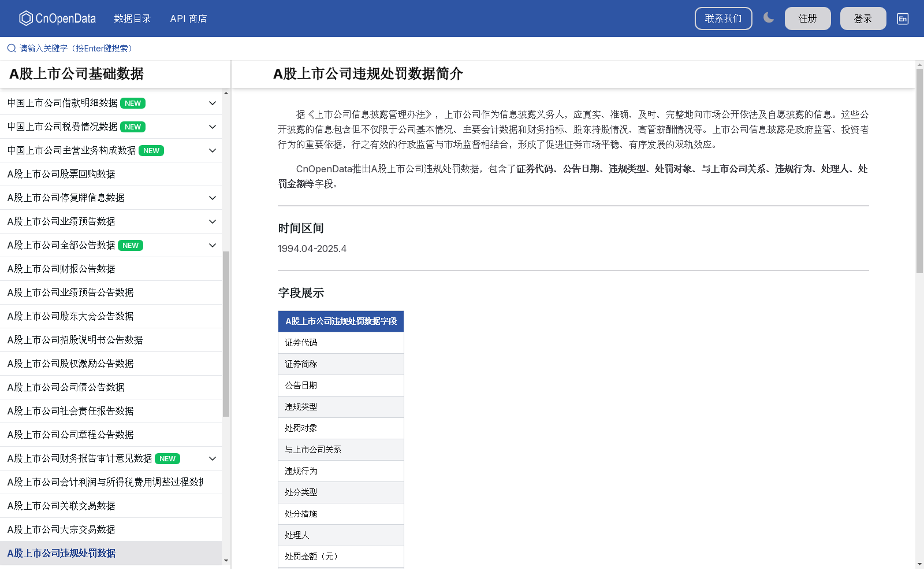
Task: Expand A股上市公司业绩预告数据 chevron
Action: click(x=213, y=222)
